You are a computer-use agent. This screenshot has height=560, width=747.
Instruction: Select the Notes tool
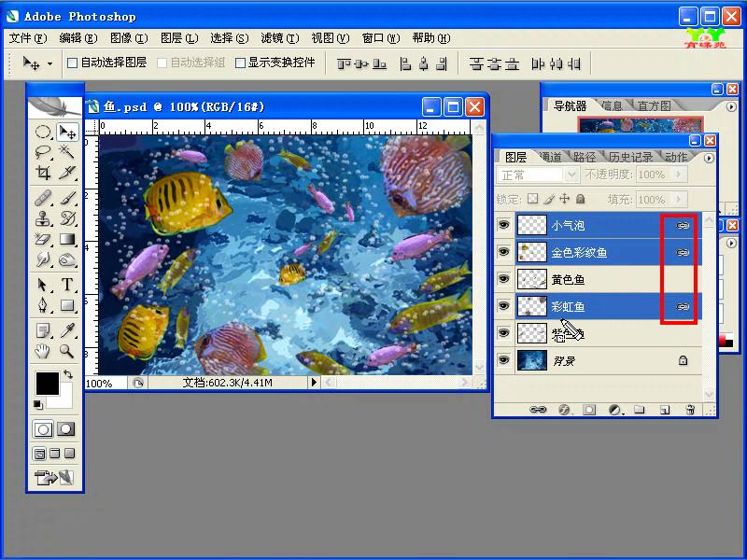click(43, 330)
